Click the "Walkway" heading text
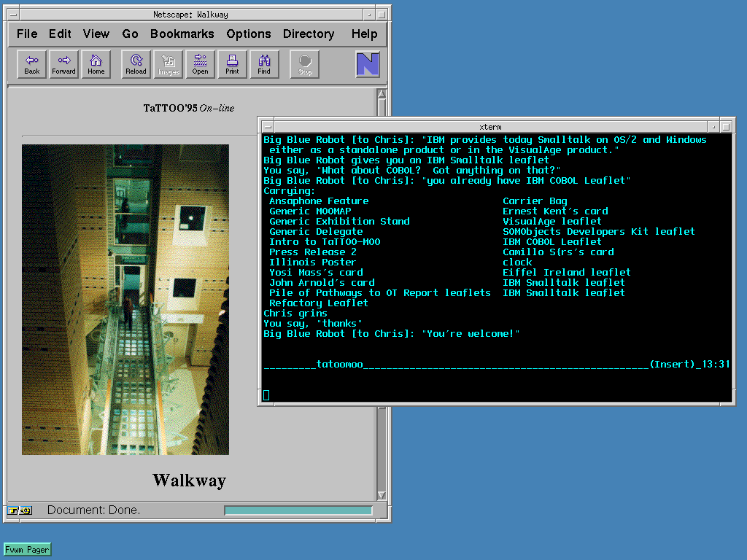This screenshot has height=560, width=747. point(189,480)
